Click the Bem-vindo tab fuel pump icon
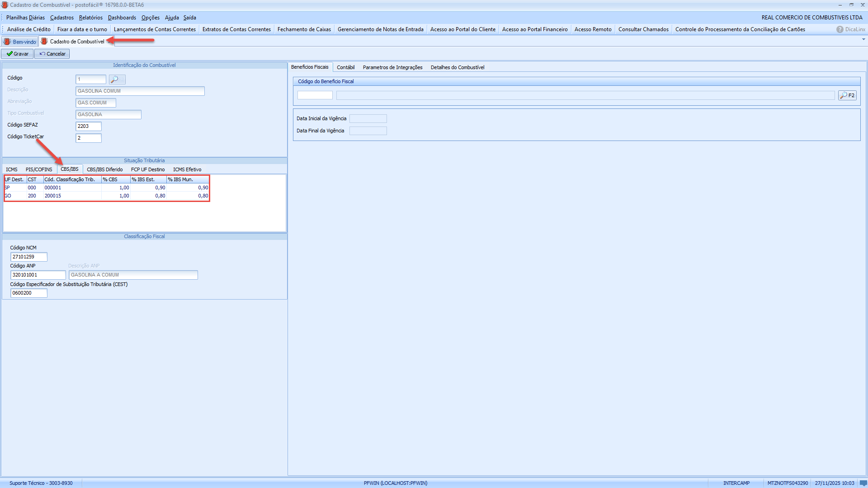Image resolution: width=868 pixels, height=488 pixels. 7,42
